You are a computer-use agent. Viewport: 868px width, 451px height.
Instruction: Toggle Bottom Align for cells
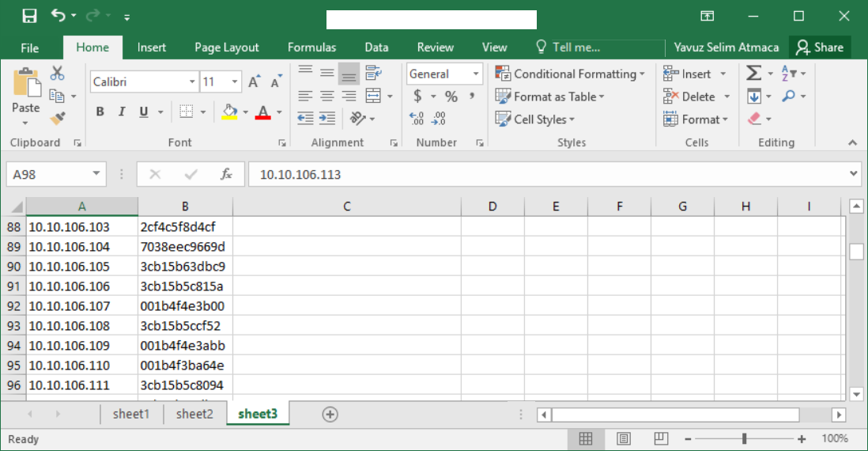point(349,73)
